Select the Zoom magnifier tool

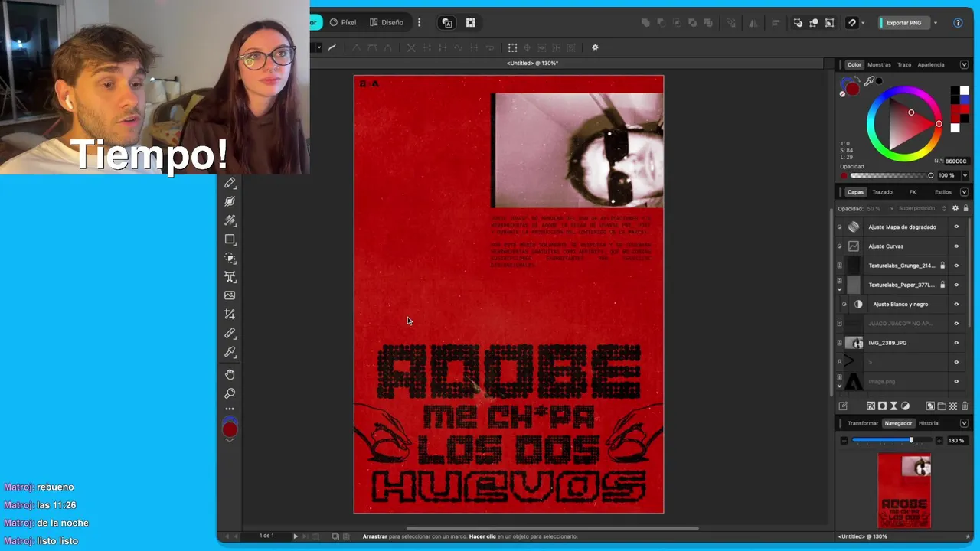(x=230, y=393)
